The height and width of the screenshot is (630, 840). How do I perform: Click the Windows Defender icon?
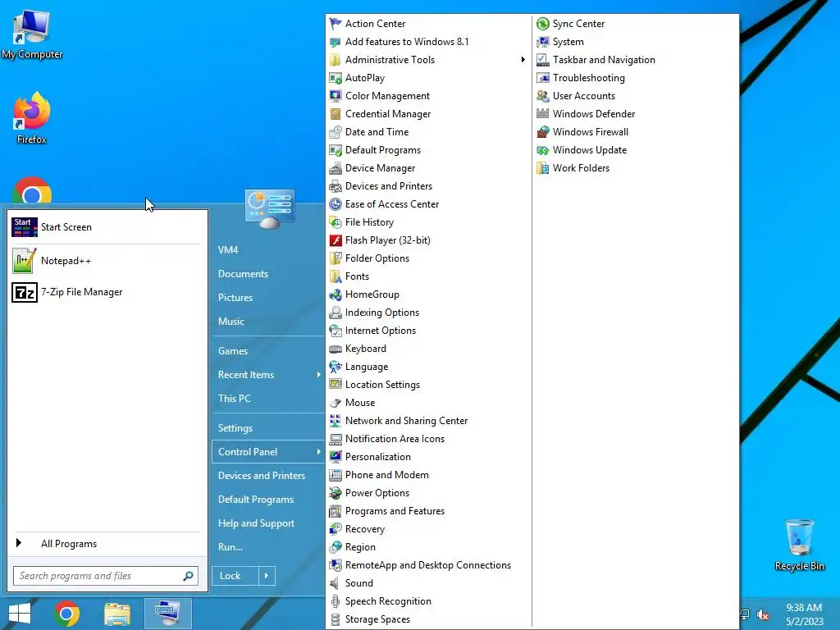point(543,114)
